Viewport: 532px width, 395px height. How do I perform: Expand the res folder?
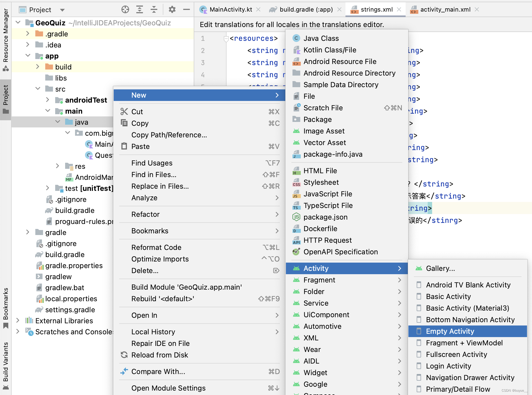(57, 166)
